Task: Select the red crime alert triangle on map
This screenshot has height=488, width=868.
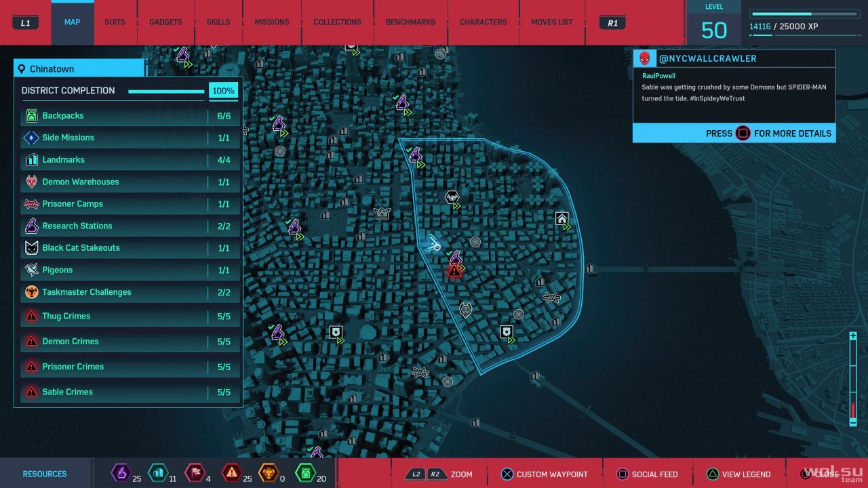Action: (454, 271)
